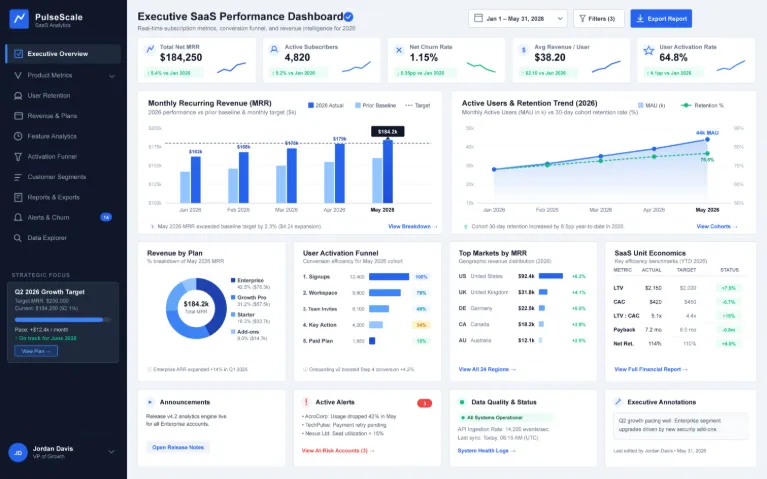
Task: Click the red Active Alerts count badge
Action: tap(425, 403)
